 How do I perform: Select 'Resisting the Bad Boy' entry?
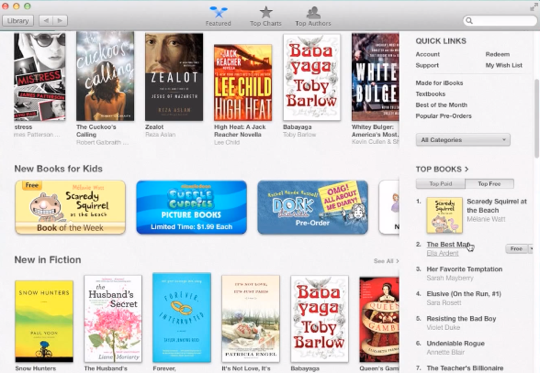tap(461, 319)
